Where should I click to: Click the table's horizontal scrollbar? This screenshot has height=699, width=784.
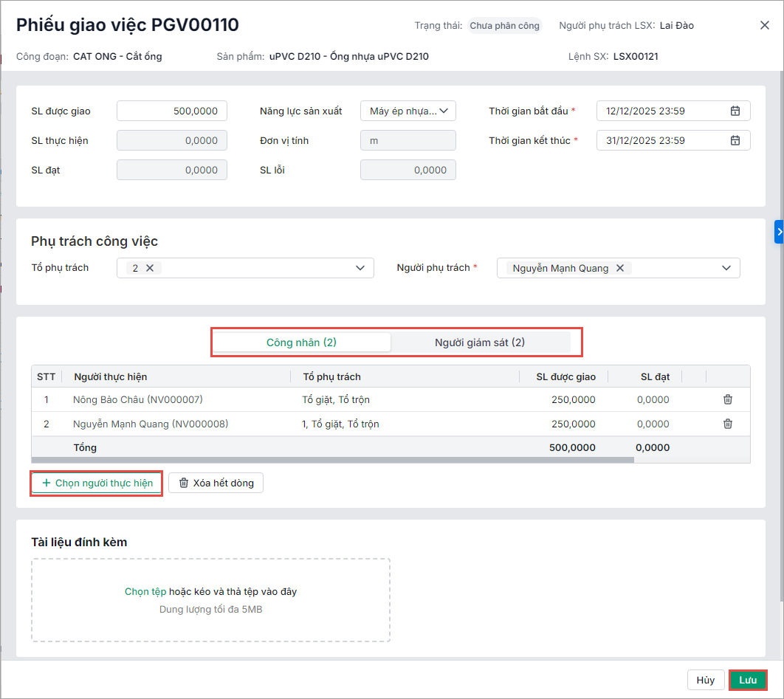tap(332, 460)
